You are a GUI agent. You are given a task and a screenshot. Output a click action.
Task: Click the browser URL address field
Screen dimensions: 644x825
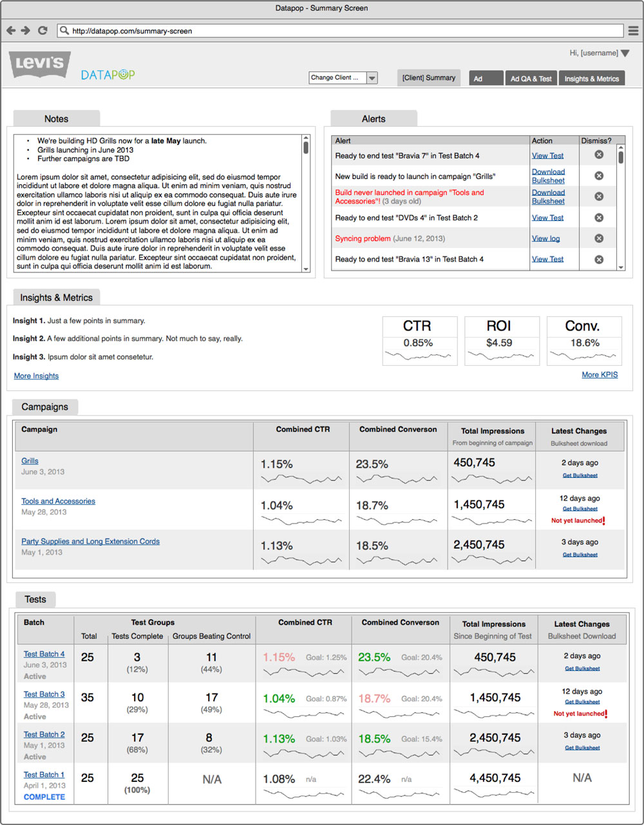(341, 30)
